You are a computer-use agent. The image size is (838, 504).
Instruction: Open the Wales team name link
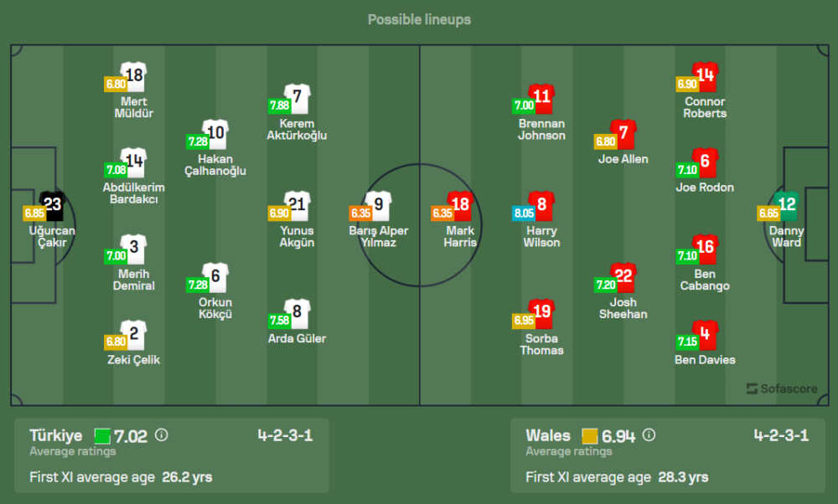point(548,435)
